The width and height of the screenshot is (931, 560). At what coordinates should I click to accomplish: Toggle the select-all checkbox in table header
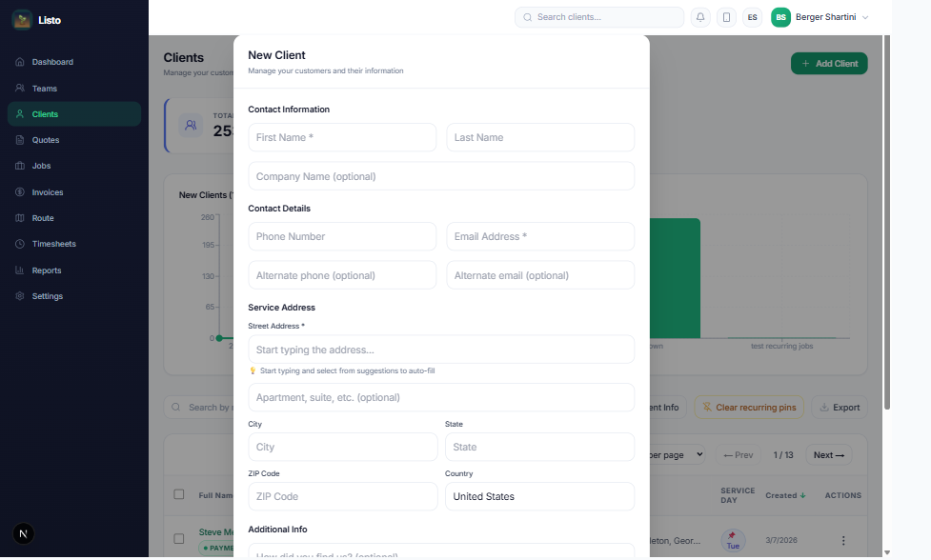(x=179, y=494)
